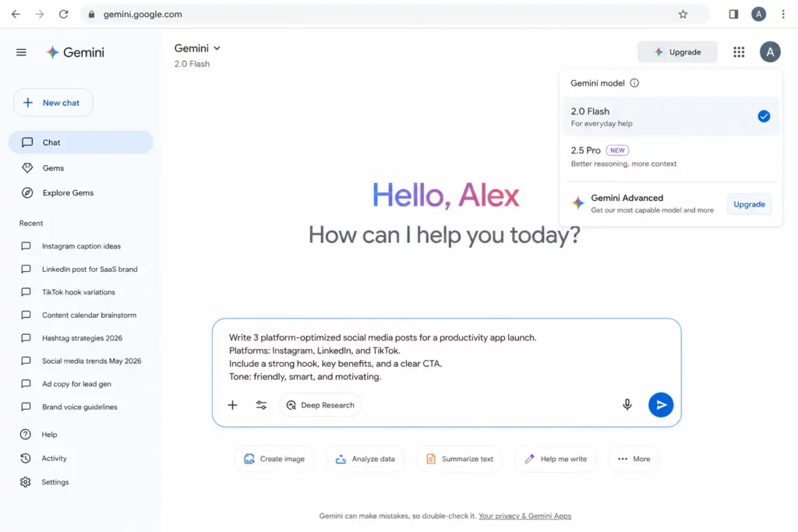Click the Activity history icon

click(26, 458)
